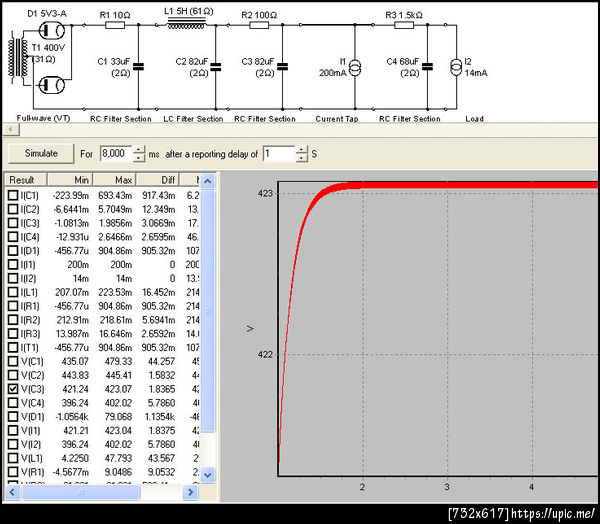
Task: Check the I(L1) result checkbox
Action: [13, 292]
